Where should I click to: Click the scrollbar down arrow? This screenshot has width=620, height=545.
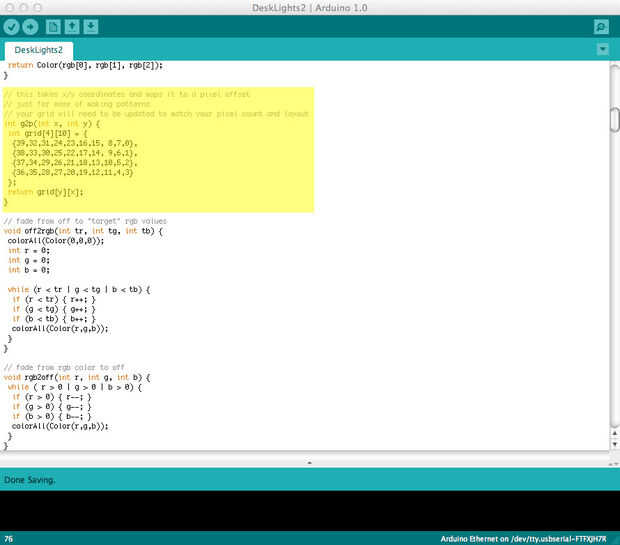614,444
